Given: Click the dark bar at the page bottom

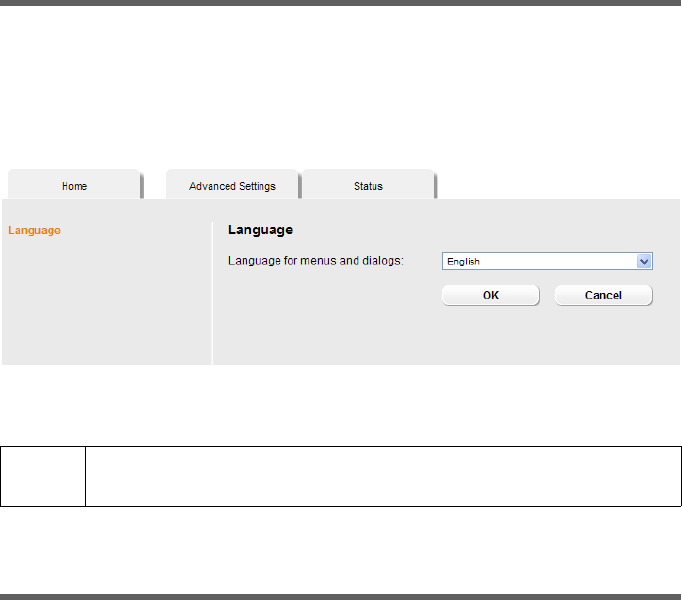Looking at the screenshot, I should point(341,597).
